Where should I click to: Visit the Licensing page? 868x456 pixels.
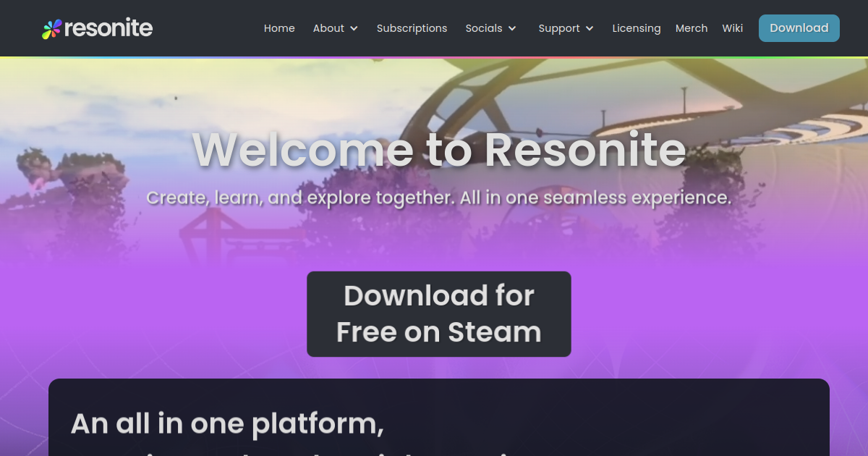(637, 28)
